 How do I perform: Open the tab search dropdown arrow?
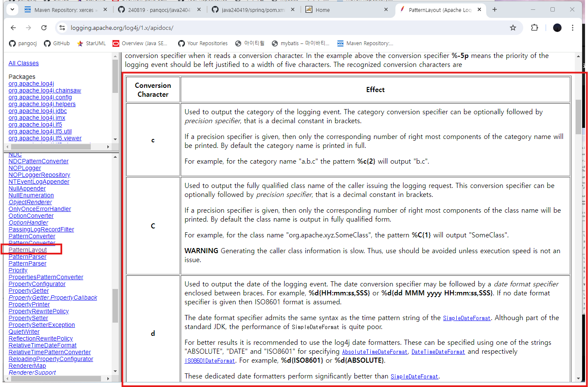pyautogui.click(x=12, y=9)
